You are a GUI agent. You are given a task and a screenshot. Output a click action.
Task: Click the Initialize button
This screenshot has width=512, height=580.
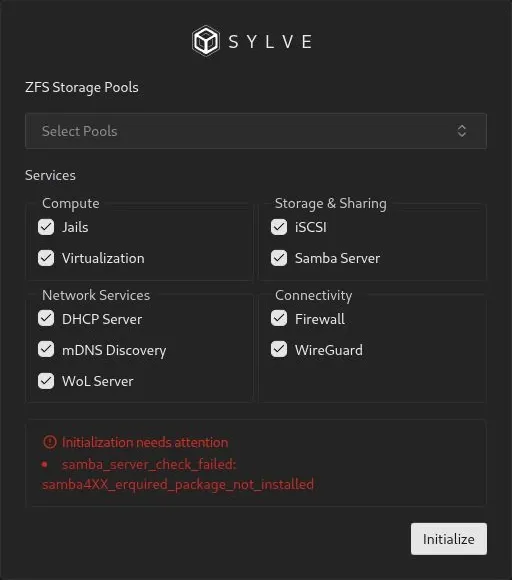(x=449, y=539)
